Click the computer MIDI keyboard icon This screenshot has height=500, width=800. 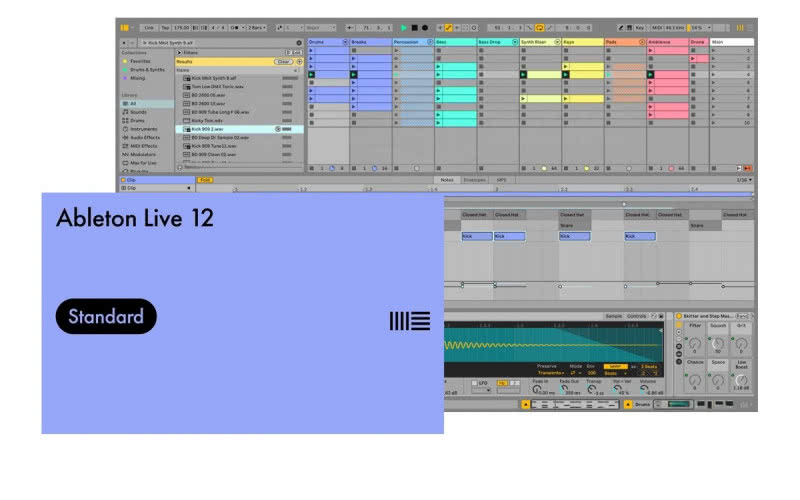coord(629,28)
